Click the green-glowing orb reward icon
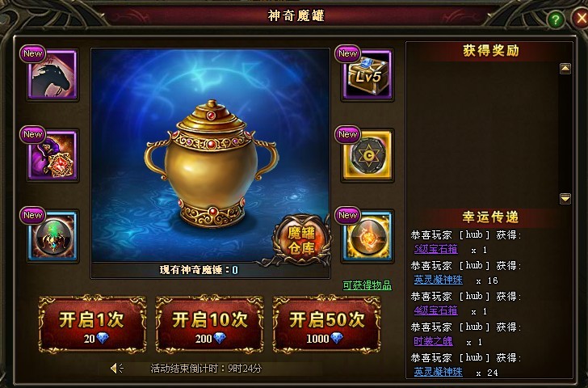This screenshot has width=588, height=388. point(52,236)
